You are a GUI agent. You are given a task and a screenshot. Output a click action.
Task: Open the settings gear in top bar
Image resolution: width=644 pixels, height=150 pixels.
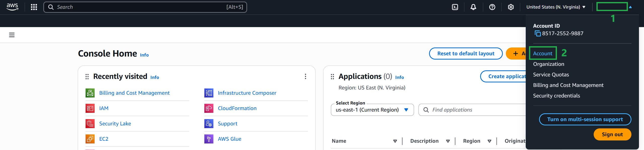click(511, 7)
